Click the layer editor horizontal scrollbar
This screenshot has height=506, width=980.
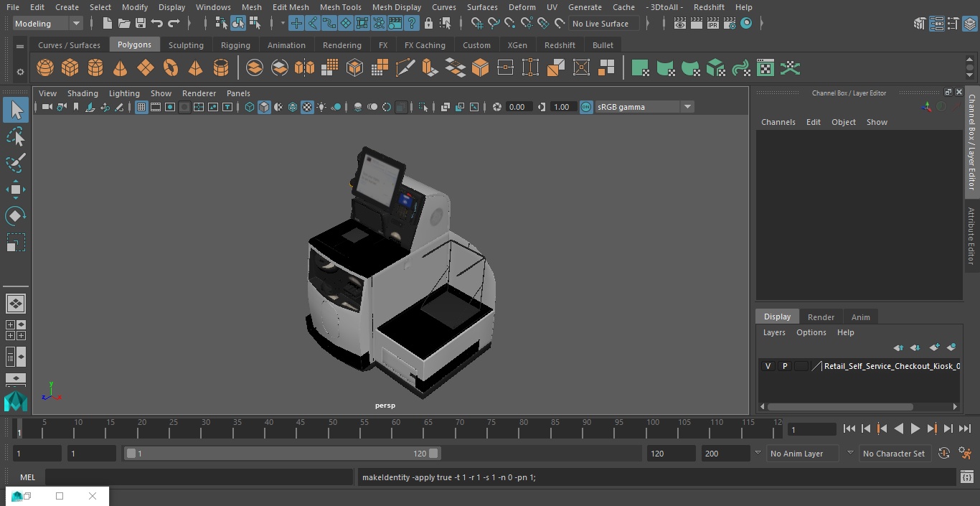[841, 406]
